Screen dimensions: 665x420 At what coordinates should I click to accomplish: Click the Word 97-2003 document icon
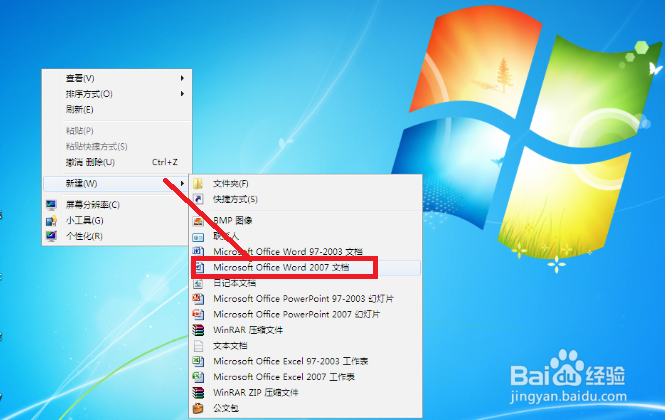click(198, 252)
